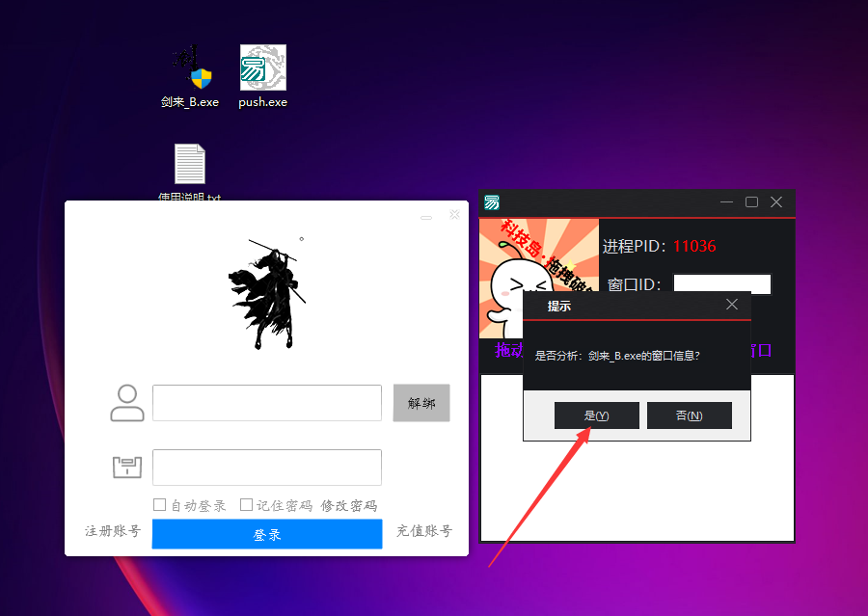Viewport: 868px width, 616px height.
Task: Click the user avatar icon beside the username field
Action: click(126, 403)
